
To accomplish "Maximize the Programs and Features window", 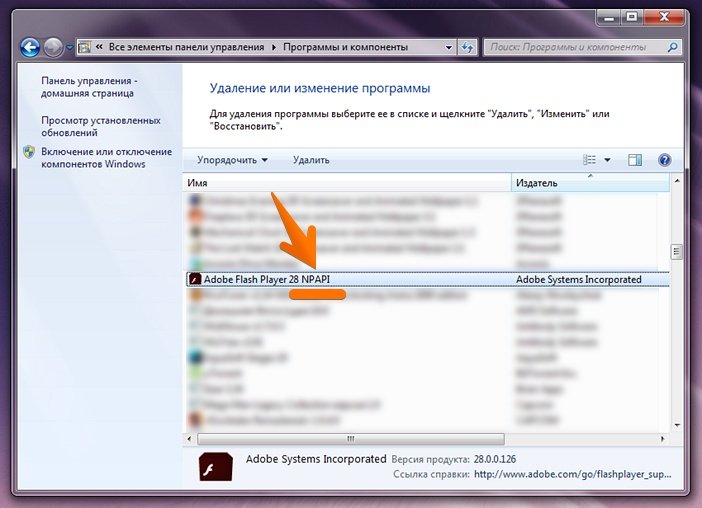I will [632, 17].
